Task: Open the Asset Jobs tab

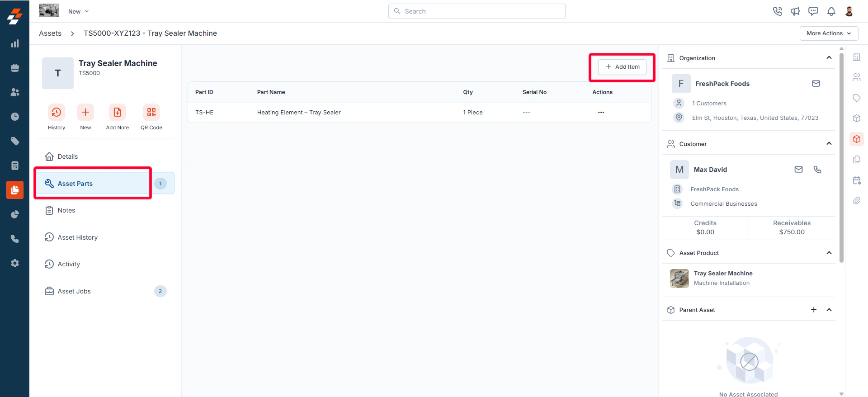Action: click(105, 291)
